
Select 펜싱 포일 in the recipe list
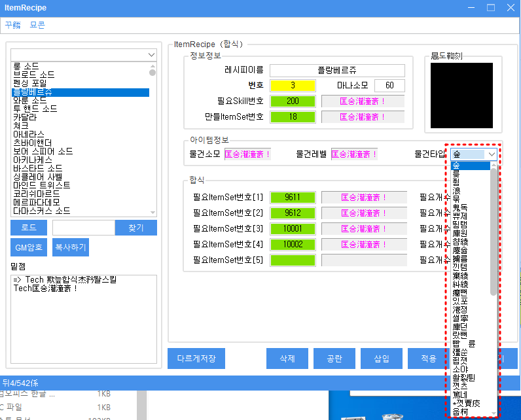coord(29,83)
